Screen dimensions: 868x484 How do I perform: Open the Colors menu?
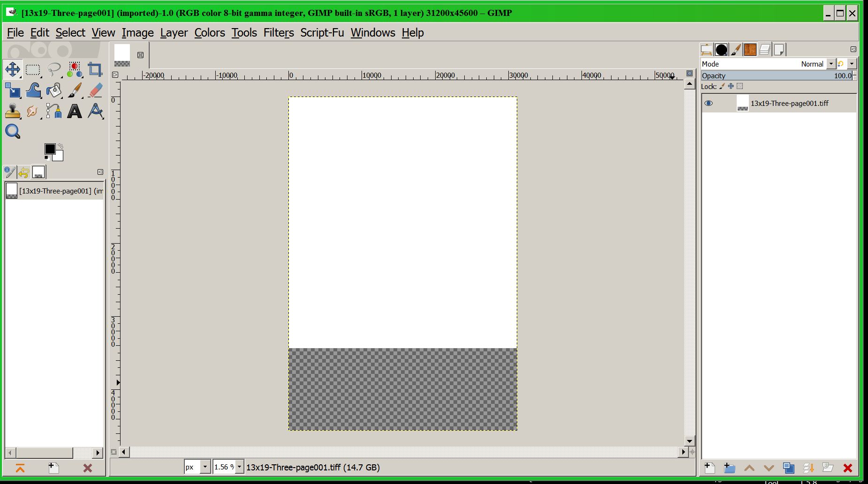(210, 32)
